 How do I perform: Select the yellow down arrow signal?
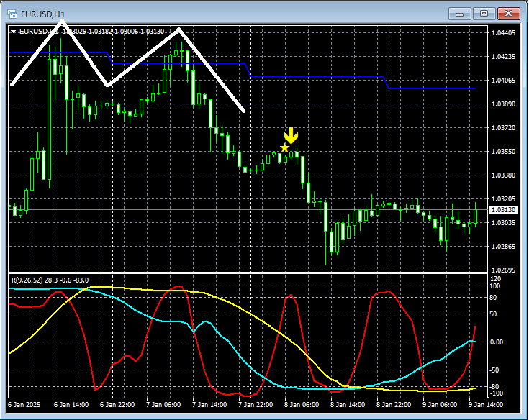coord(291,135)
